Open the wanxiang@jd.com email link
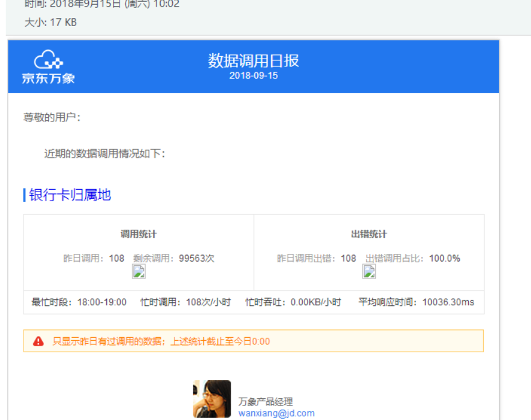Image resolution: width=531 pixels, height=420 pixels. [276, 413]
